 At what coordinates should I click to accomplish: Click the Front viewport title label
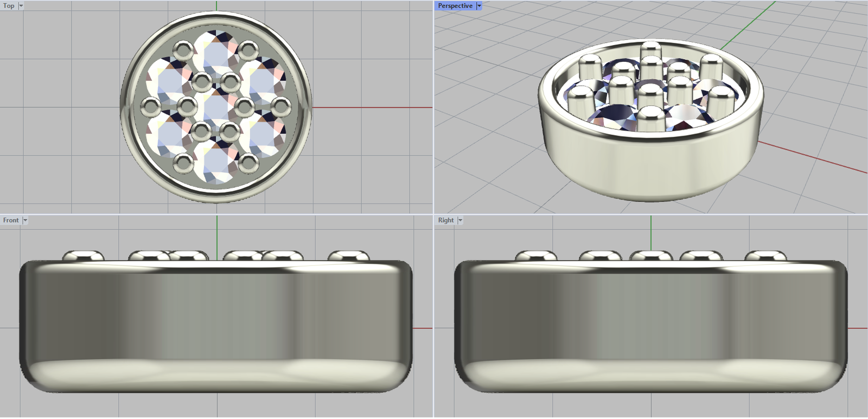10,220
